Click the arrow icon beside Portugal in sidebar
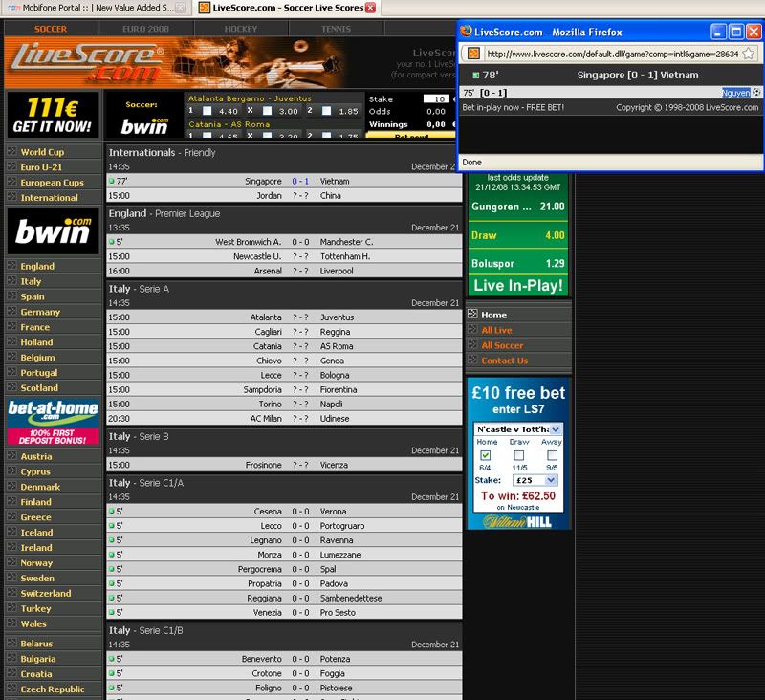 pos(11,372)
